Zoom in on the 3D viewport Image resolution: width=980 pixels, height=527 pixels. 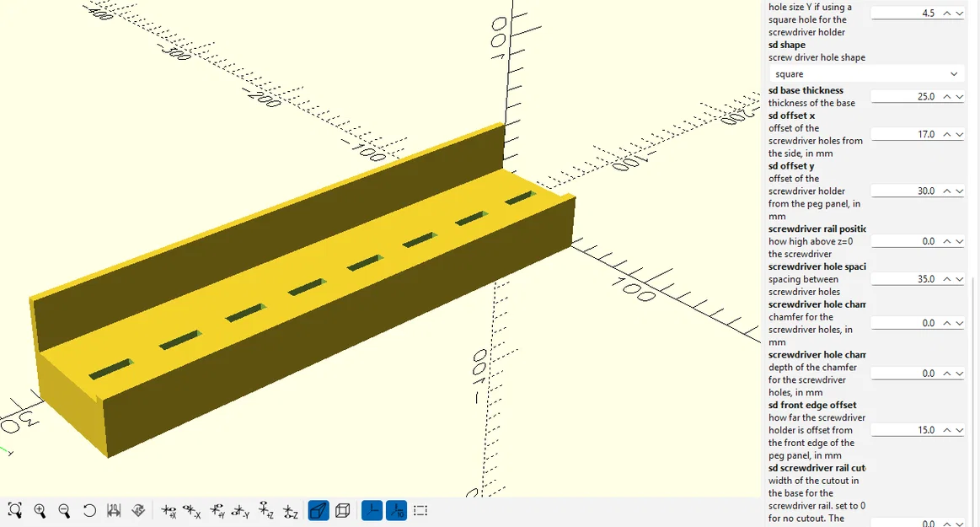pos(40,511)
